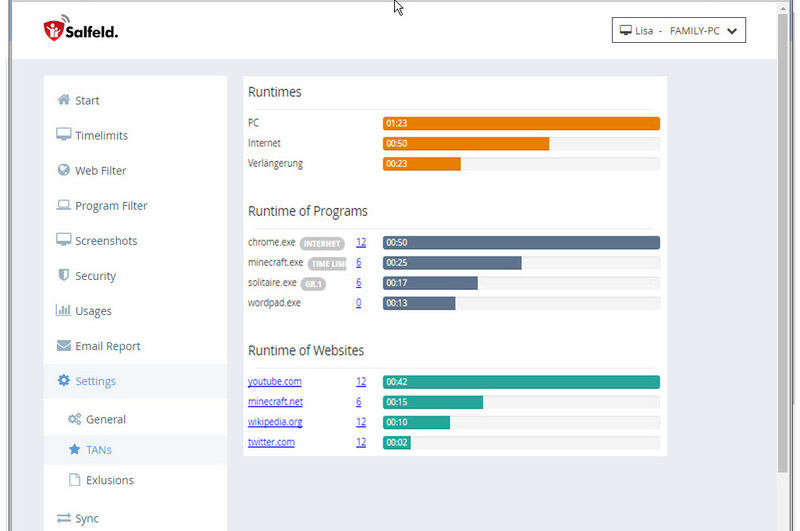This screenshot has width=800, height=531.
Task: Click the chrome.exe program name
Action: (x=271, y=242)
